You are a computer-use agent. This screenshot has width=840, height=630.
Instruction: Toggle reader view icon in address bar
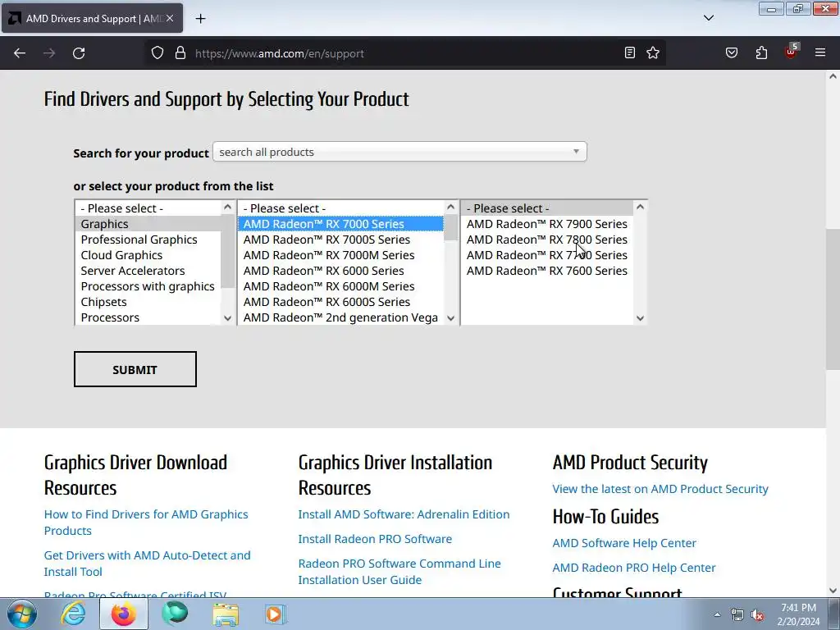coord(630,53)
